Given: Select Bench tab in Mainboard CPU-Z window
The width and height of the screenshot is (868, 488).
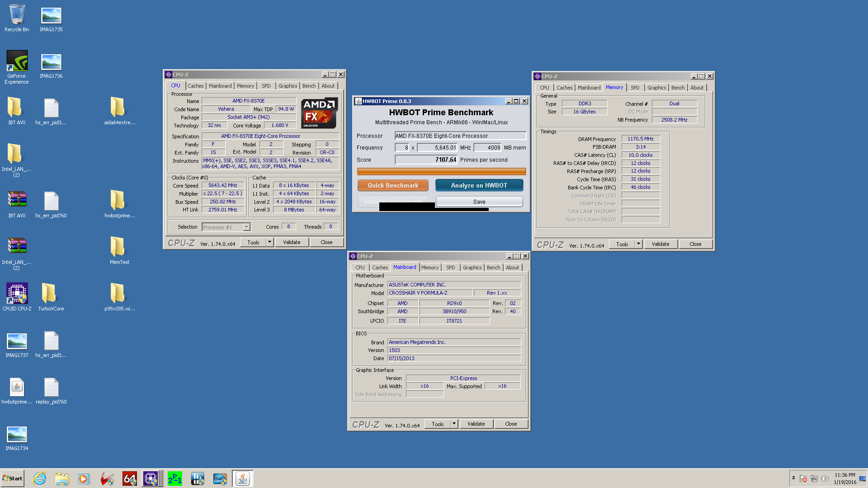Looking at the screenshot, I should [x=493, y=267].
